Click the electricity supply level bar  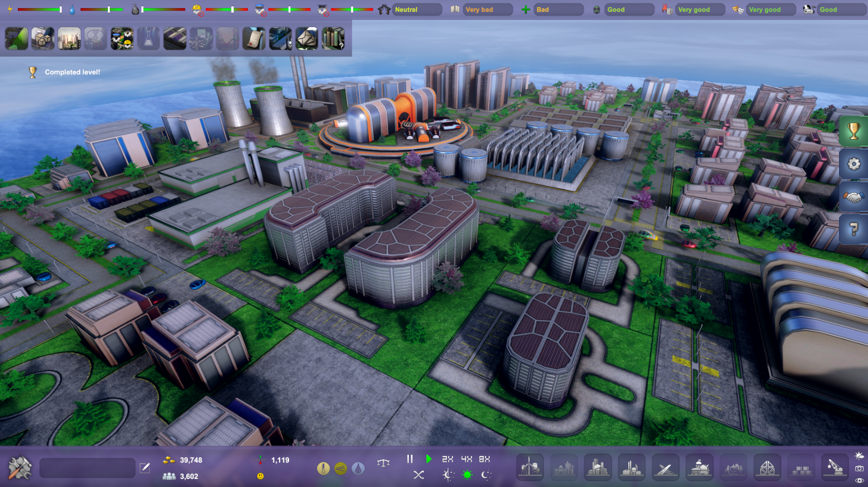pyautogui.click(x=40, y=10)
